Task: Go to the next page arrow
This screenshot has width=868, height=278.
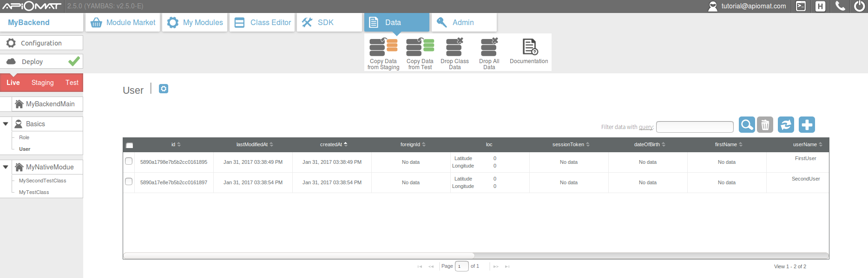Action: pyautogui.click(x=496, y=266)
